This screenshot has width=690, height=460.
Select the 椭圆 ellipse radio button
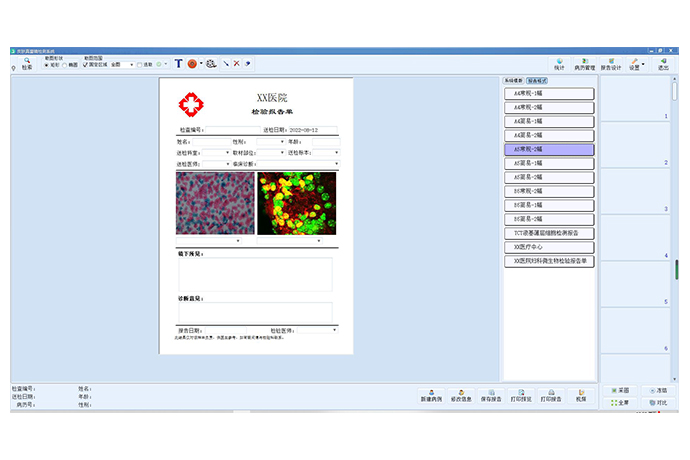pyautogui.click(x=65, y=64)
